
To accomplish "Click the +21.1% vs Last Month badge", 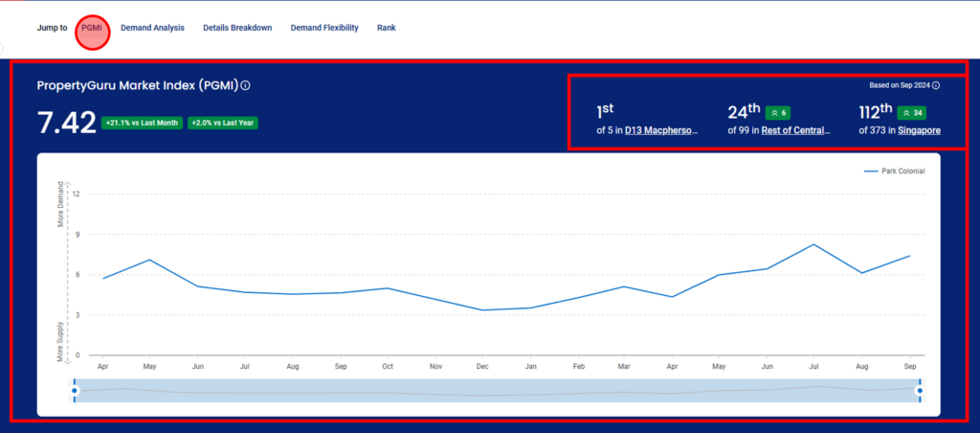I will pyautogui.click(x=142, y=124).
